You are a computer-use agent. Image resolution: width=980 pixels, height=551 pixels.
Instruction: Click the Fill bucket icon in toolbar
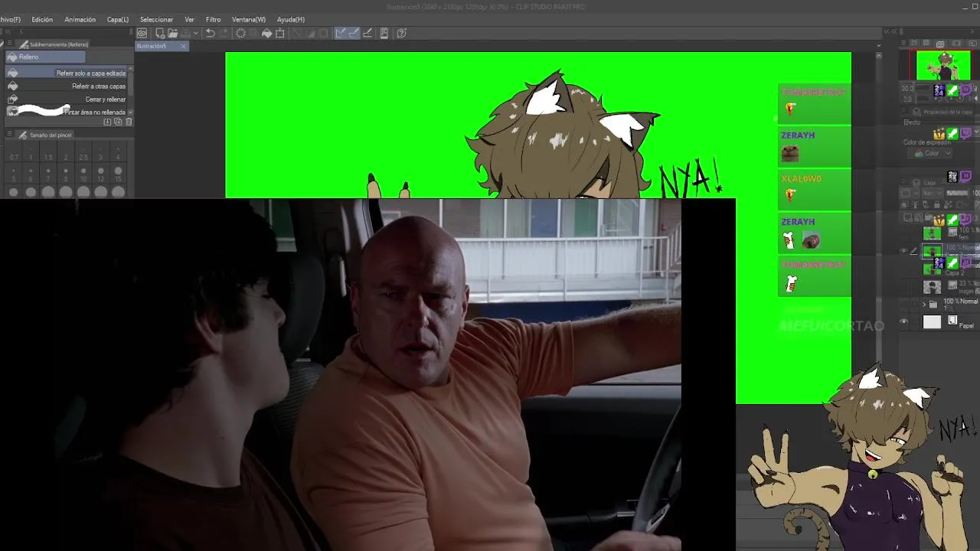click(266, 33)
